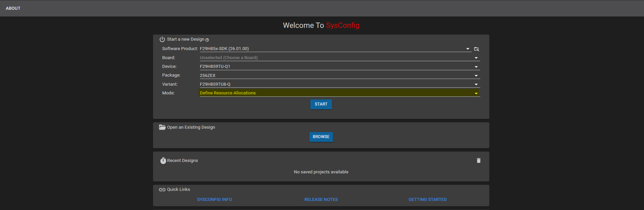644x210 pixels.
Task: Open the Software Product dropdown
Action: pyautogui.click(x=336, y=49)
